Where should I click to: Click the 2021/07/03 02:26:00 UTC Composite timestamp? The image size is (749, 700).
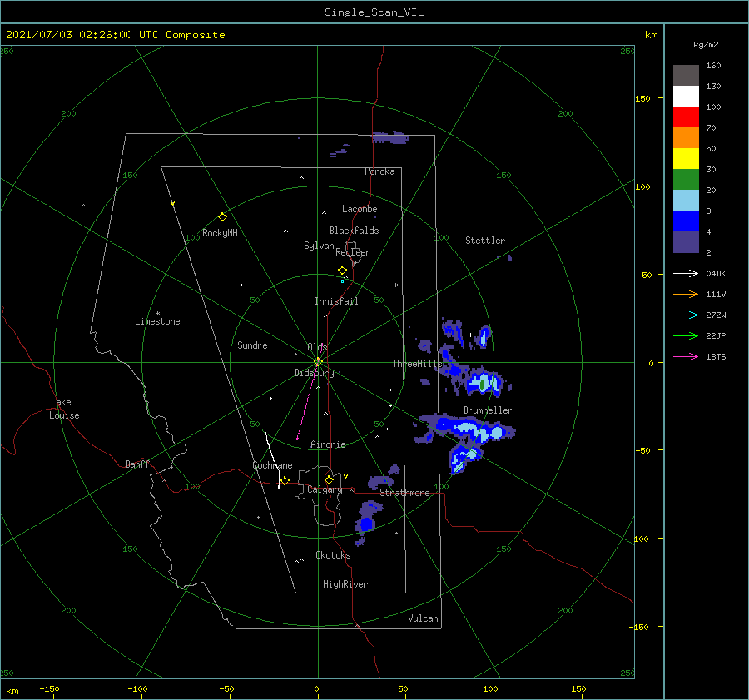click(115, 35)
